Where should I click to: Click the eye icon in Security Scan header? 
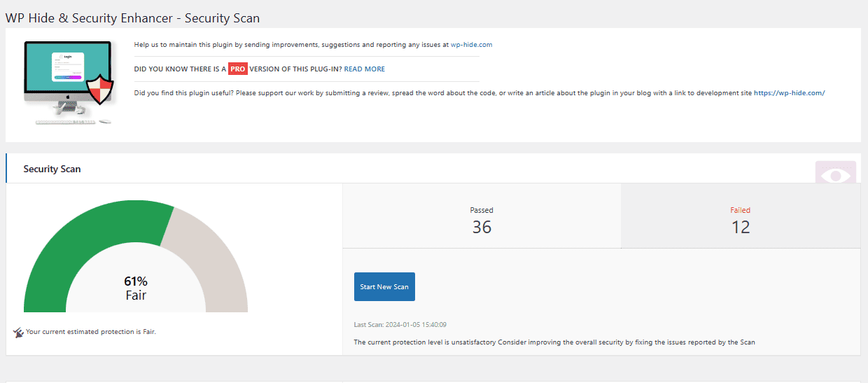coord(835,174)
